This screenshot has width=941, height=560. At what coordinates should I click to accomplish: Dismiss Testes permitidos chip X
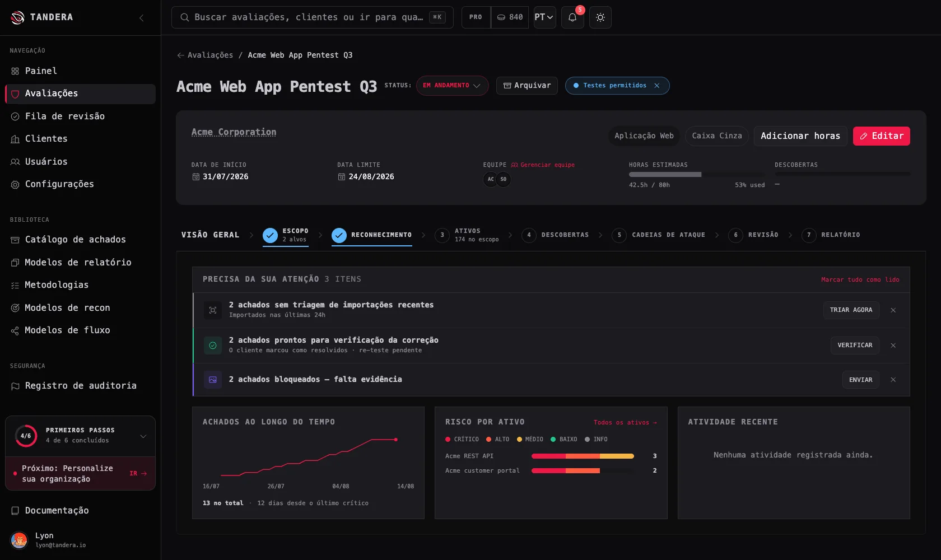click(x=657, y=86)
